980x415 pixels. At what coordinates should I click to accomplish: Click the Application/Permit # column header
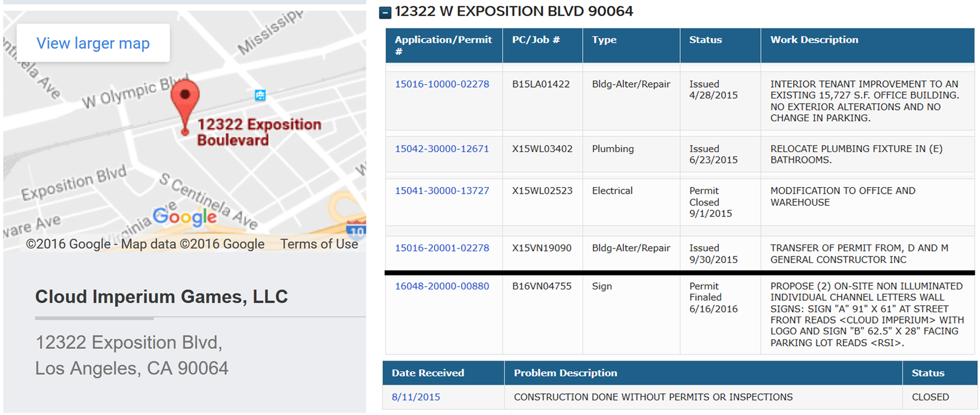pos(444,45)
